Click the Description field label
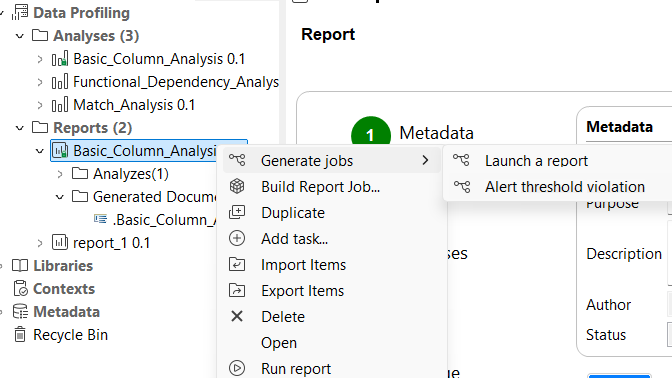This screenshot has width=672, height=382. coord(624,254)
